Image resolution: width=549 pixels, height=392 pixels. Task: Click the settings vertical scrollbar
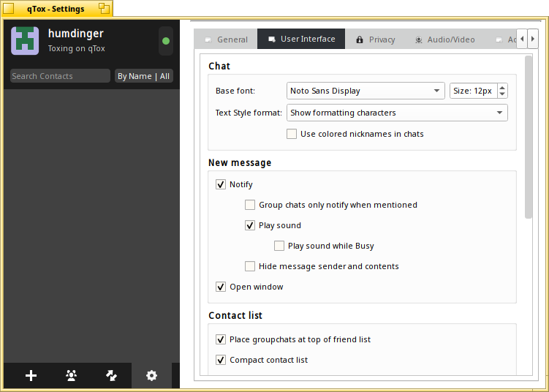pos(529,137)
